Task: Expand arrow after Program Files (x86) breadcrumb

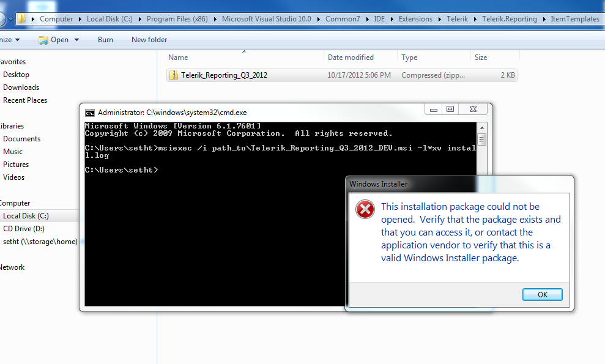Action: click(x=215, y=19)
